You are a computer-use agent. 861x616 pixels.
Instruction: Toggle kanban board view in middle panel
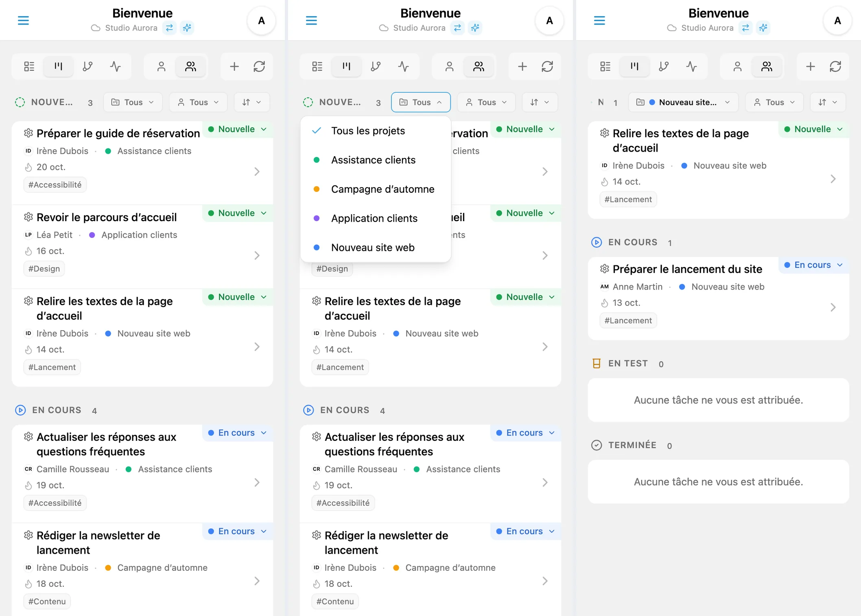pos(347,66)
